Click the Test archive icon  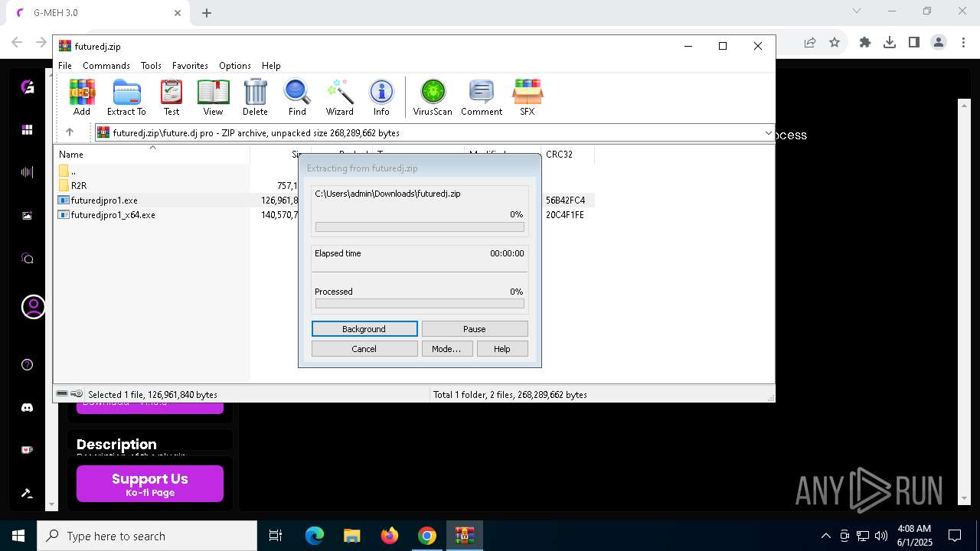171,97
